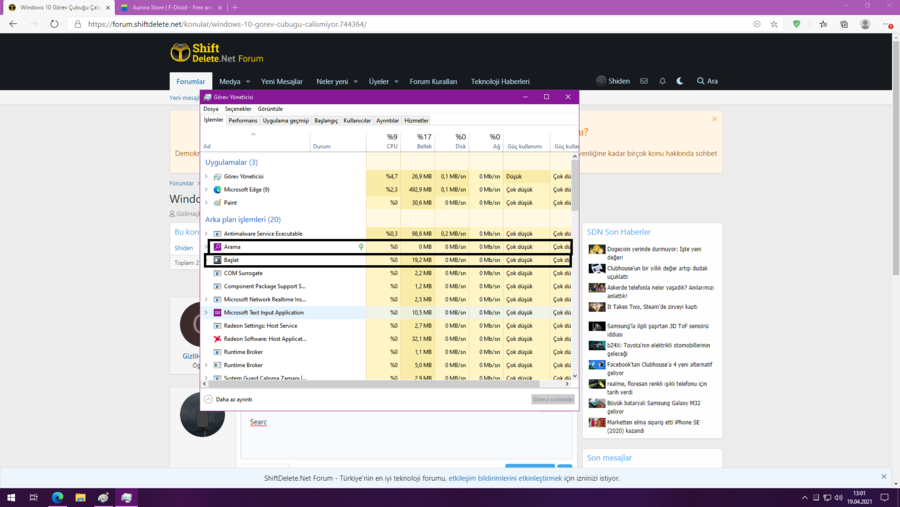The image size is (900, 507).
Task: Expand Microsoft Text Input Application row
Action: [206, 312]
